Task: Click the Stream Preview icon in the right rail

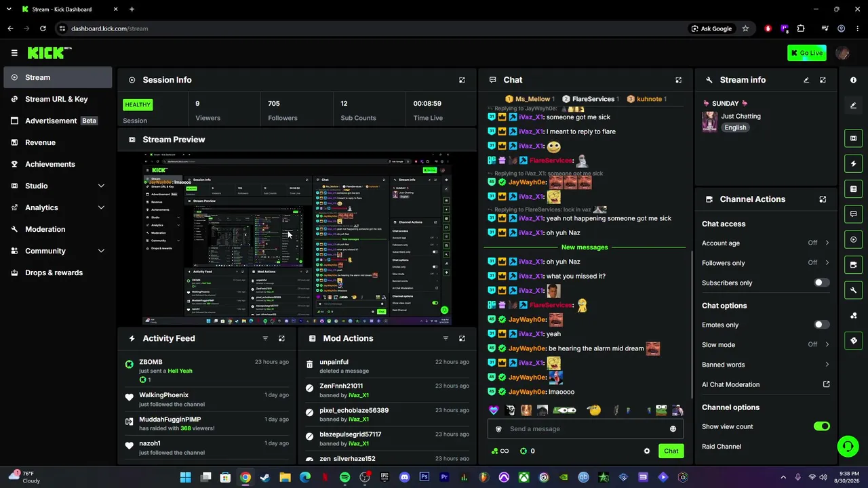Action: click(853, 138)
